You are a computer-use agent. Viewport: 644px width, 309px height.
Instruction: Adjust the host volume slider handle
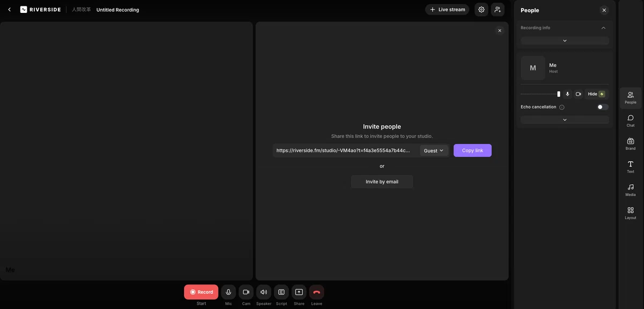[x=559, y=94]
